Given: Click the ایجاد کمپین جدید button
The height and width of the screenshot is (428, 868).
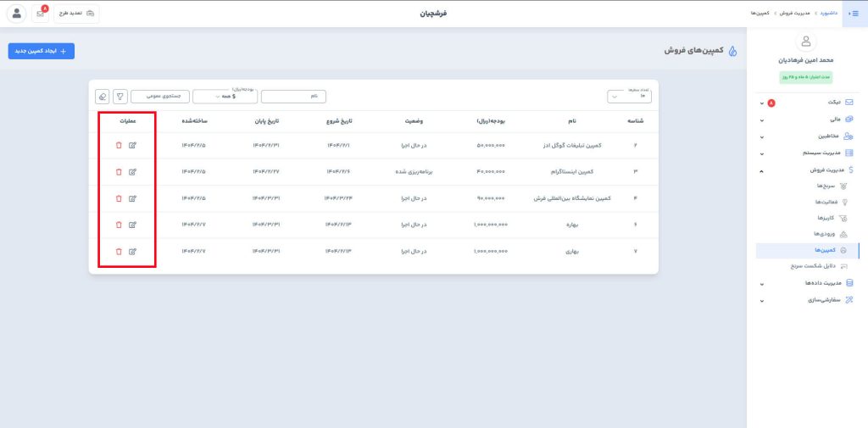Looking at the screenshot, I should pos(42,51).
